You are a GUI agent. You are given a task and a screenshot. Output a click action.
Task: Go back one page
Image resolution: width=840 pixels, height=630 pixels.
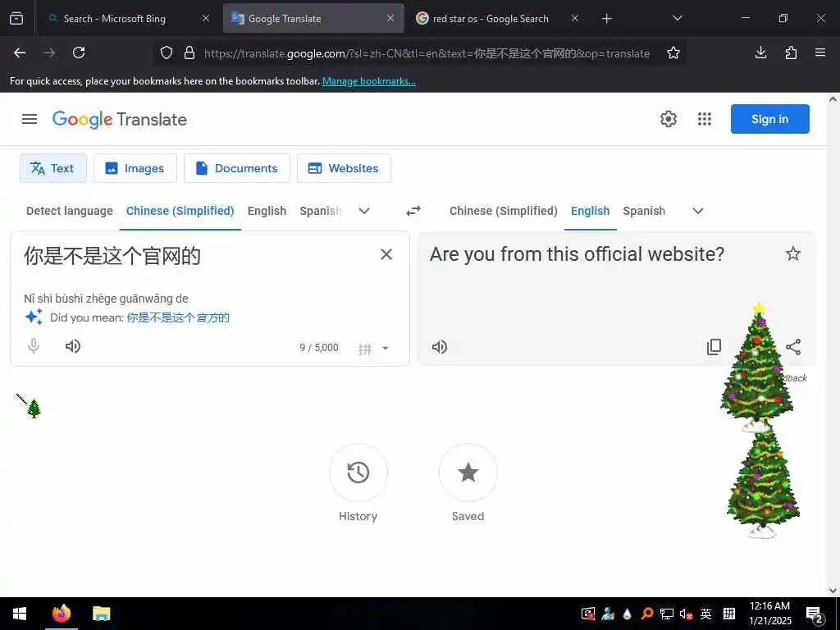20,52
